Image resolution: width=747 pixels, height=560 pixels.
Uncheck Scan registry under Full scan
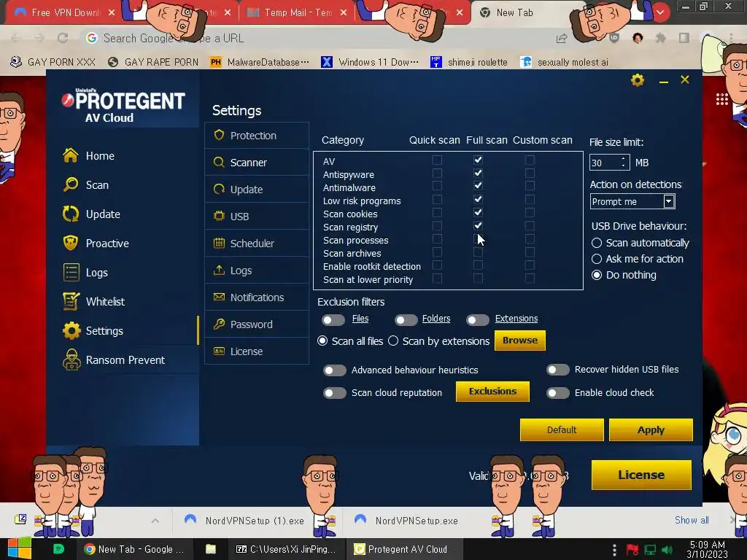[479, 226]
